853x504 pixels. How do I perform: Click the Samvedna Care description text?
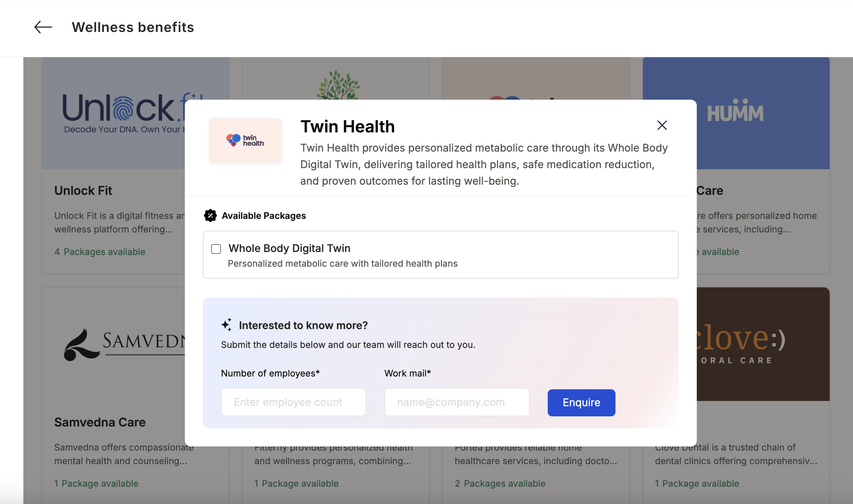[124, 454]
